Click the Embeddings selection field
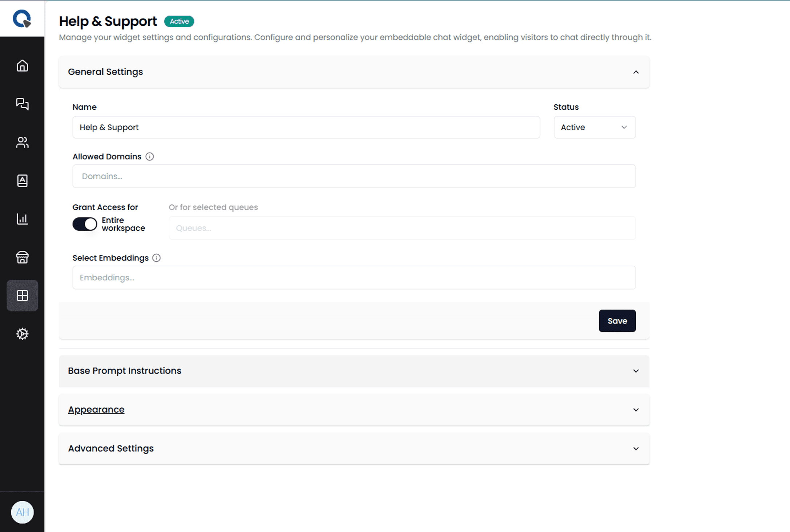The height and width of the screenshot is (532, 790). [x=354, y=278]
